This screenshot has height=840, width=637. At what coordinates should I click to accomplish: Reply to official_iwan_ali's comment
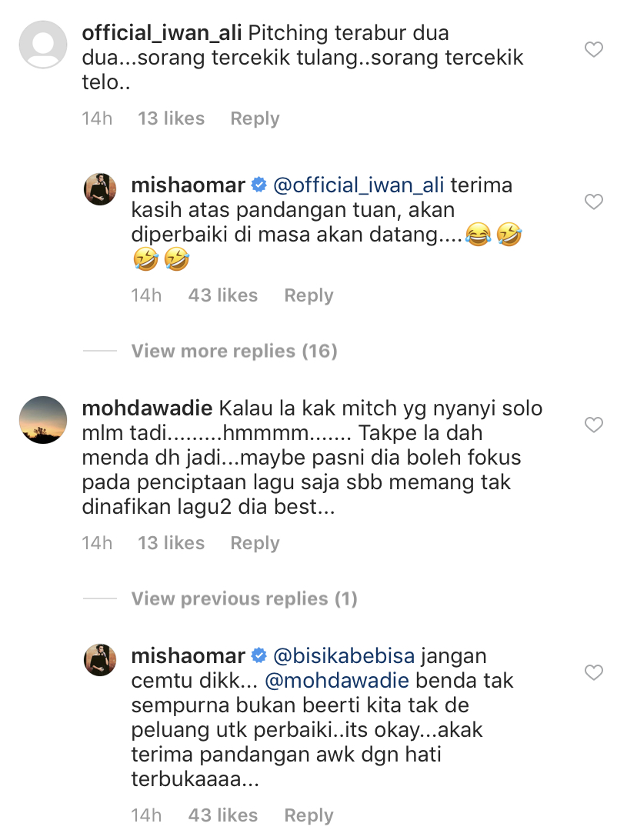[x=255, y=118]
